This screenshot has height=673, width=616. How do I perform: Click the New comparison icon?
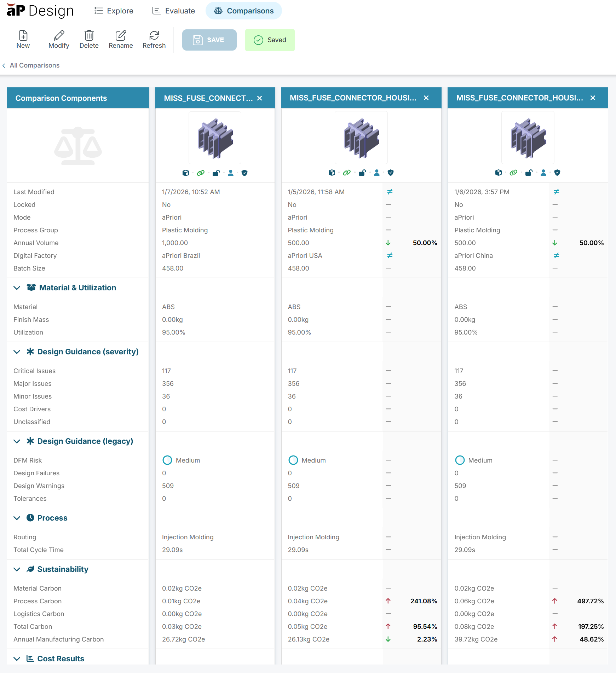click(x=23, y=36)
